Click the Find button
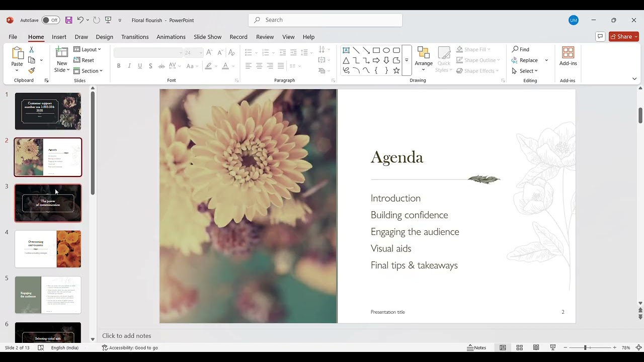 pos(521,49)
